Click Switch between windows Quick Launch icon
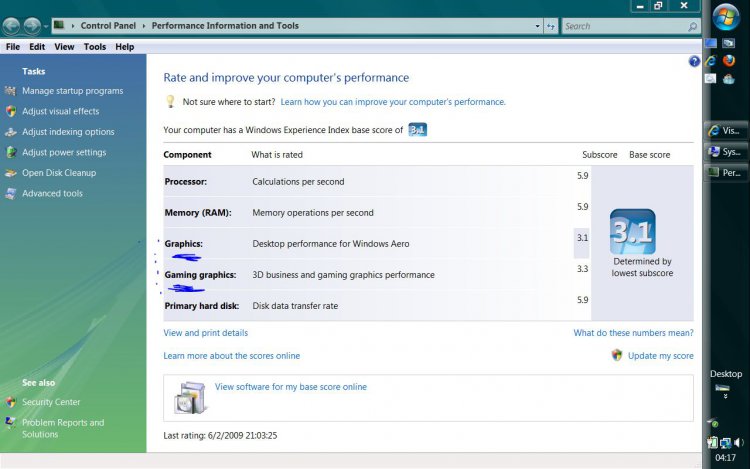750x469 pixels. [729, 43]
